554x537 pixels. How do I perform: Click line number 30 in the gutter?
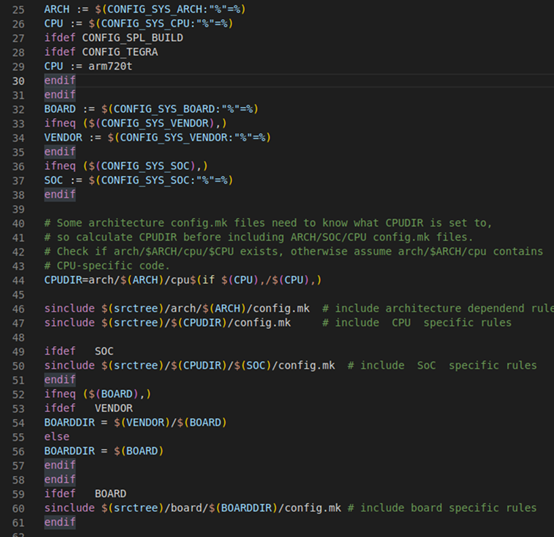[18, 81]
